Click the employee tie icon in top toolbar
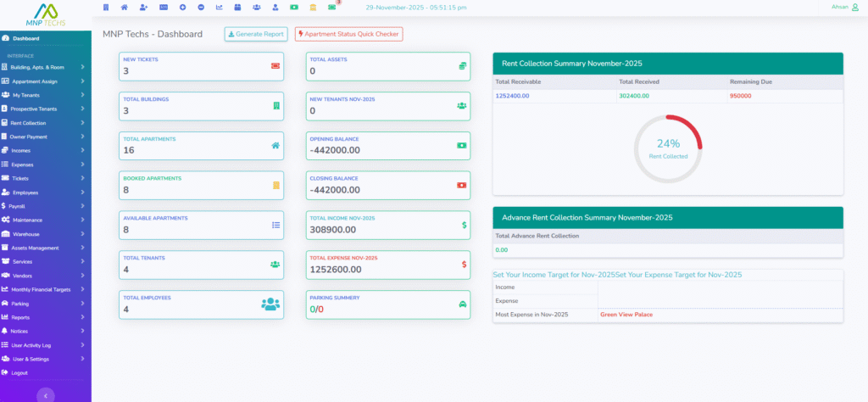Viewport: 868px width, 402px height. (275, 7)
